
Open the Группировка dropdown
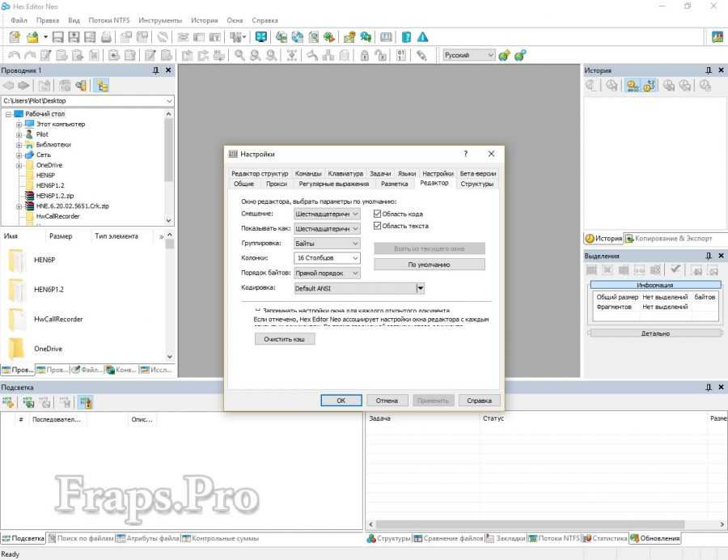327,244
